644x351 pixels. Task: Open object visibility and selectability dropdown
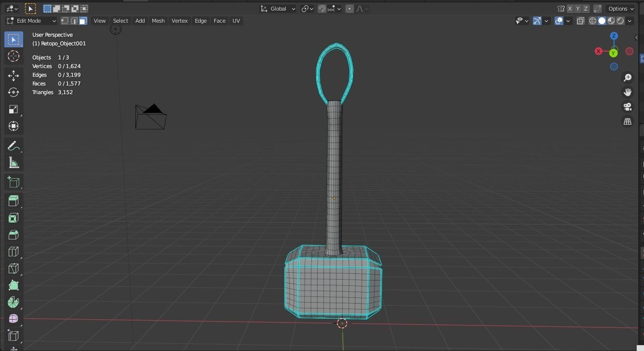click(522, 21)
